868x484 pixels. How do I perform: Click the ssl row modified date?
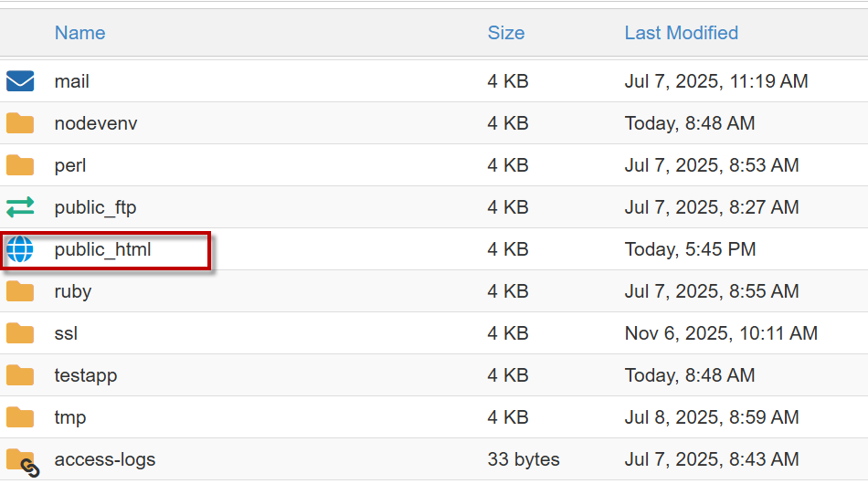pyautogui.click(x=721, y=333)
